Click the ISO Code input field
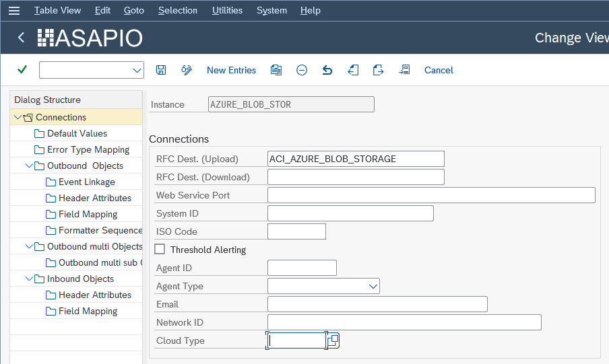This screenshot has width=609, height=364. pos(296,231)
